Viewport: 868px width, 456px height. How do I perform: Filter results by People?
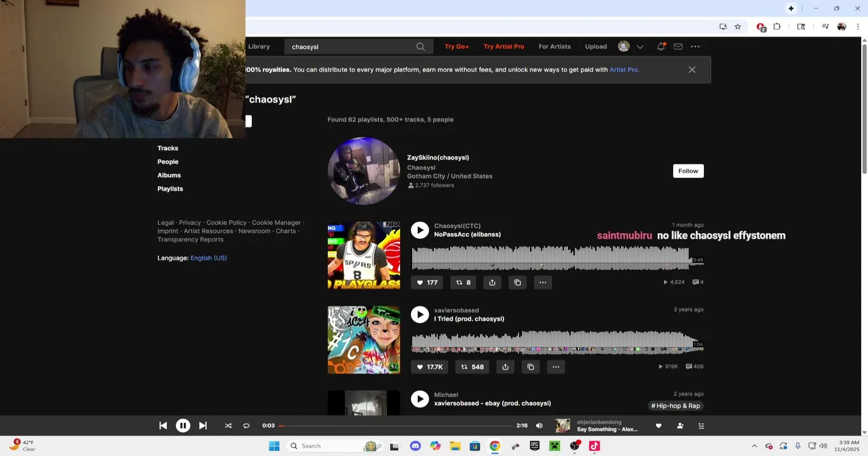168,161
